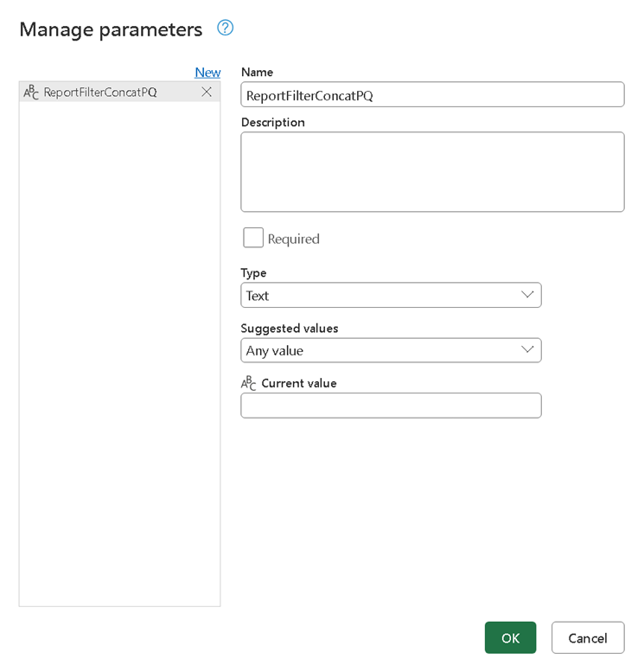Delete ReportFilterConcatPQ with the X icon
644x665 pixels.
207,92
